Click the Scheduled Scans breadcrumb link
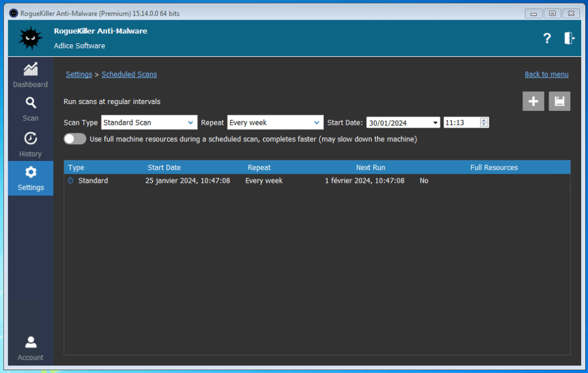 tap(129, 74)
